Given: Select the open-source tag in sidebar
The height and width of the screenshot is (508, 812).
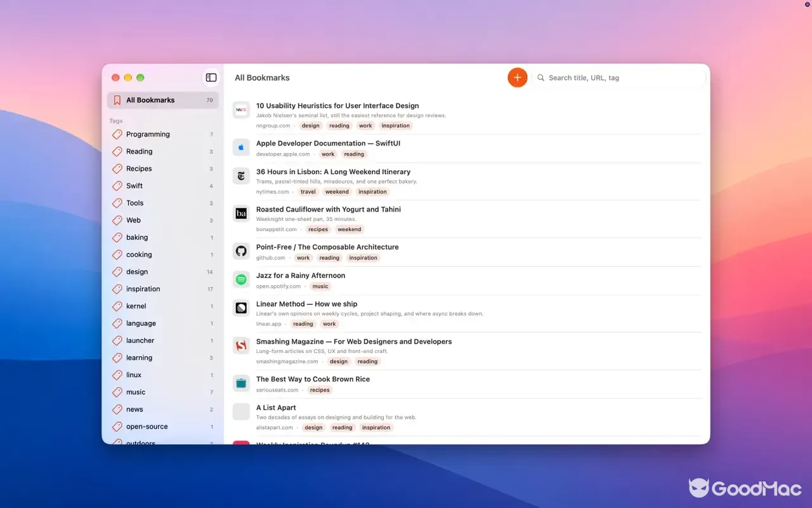Looking at the screenshot, I should tap(163, 427).
